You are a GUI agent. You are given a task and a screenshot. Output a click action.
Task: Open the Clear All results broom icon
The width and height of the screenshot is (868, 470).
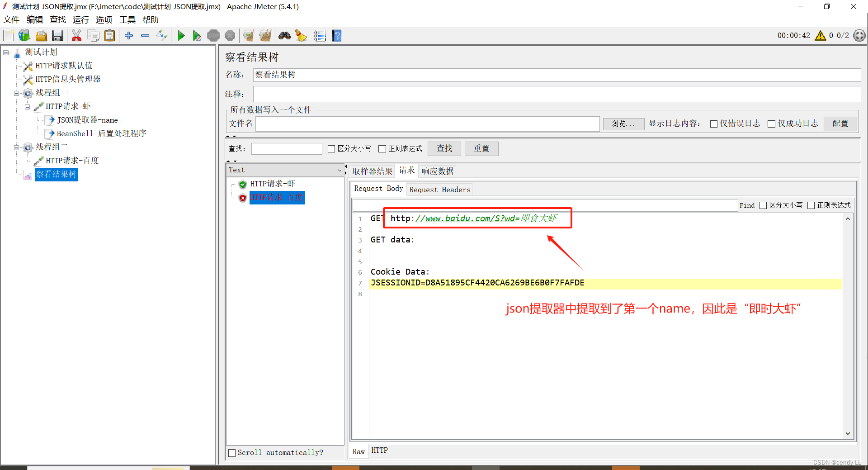pos(265,35)
